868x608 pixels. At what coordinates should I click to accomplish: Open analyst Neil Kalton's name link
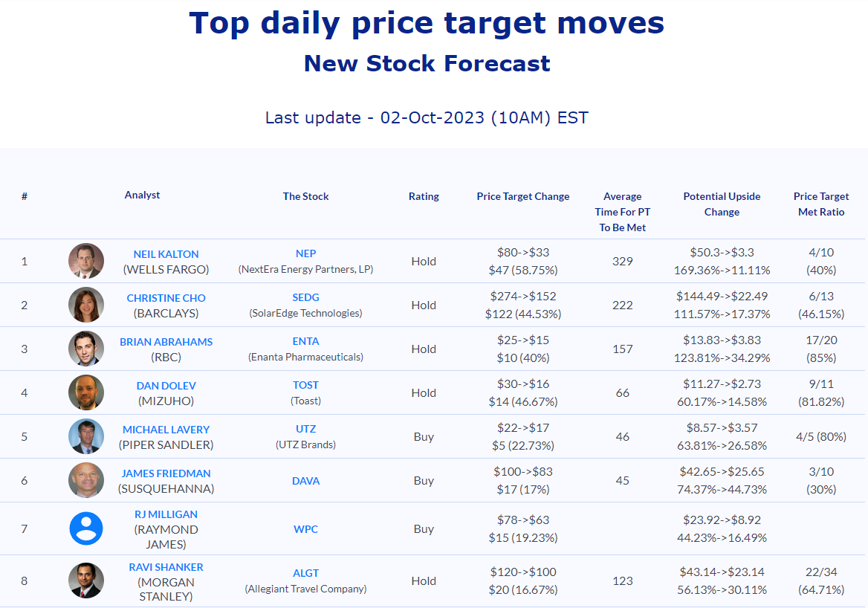tap(166, 253)
